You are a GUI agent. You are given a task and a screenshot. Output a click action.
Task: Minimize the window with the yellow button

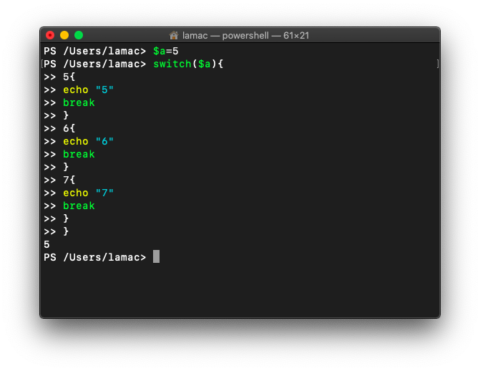tap(64, 35)
